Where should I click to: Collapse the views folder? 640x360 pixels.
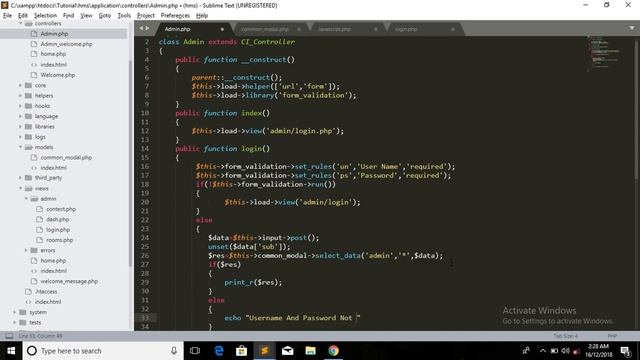(x=20, y=188)
